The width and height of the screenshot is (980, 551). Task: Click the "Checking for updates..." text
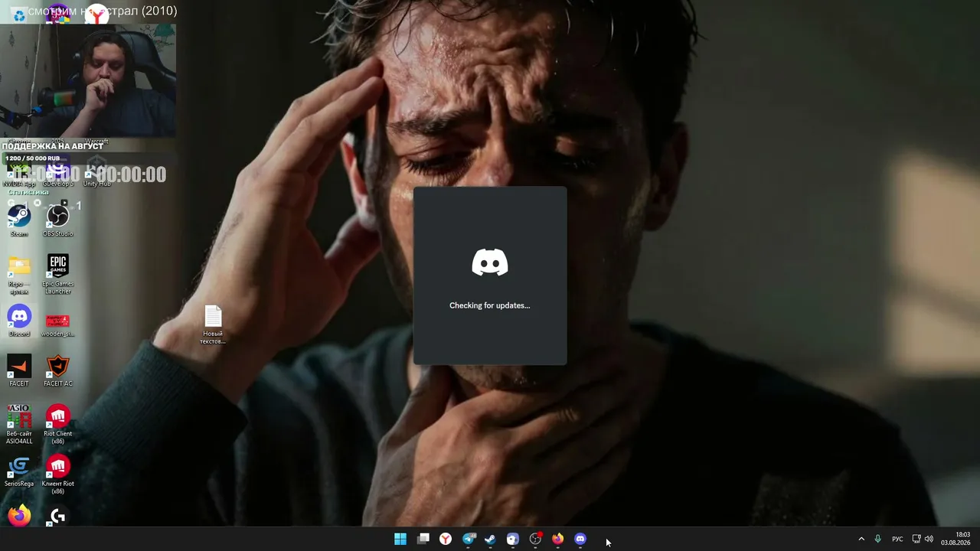(490, 305)
